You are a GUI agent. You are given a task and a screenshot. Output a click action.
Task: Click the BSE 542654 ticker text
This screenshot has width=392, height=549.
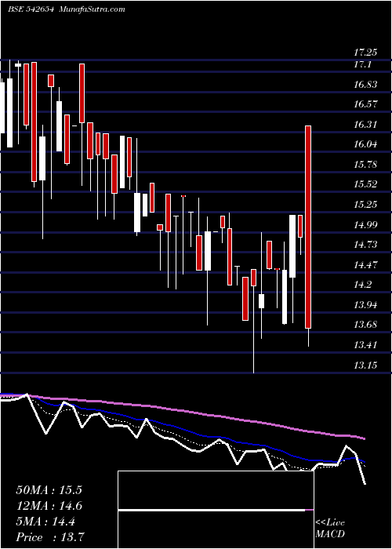click(x=31, y=9)
